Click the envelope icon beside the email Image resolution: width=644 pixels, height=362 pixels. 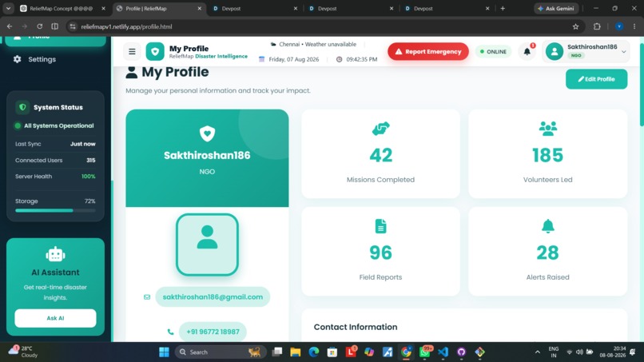point(147,296)
